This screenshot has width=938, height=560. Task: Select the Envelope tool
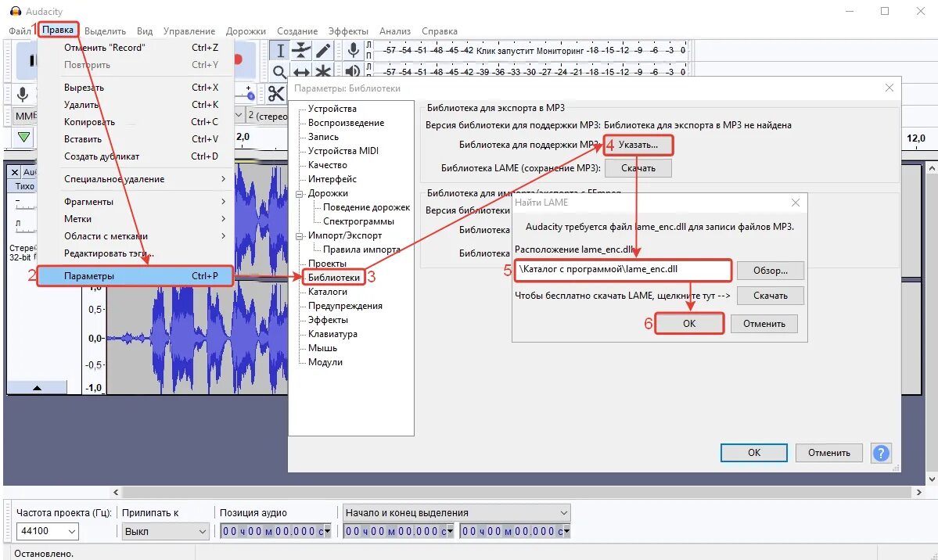tap(300, 48)
